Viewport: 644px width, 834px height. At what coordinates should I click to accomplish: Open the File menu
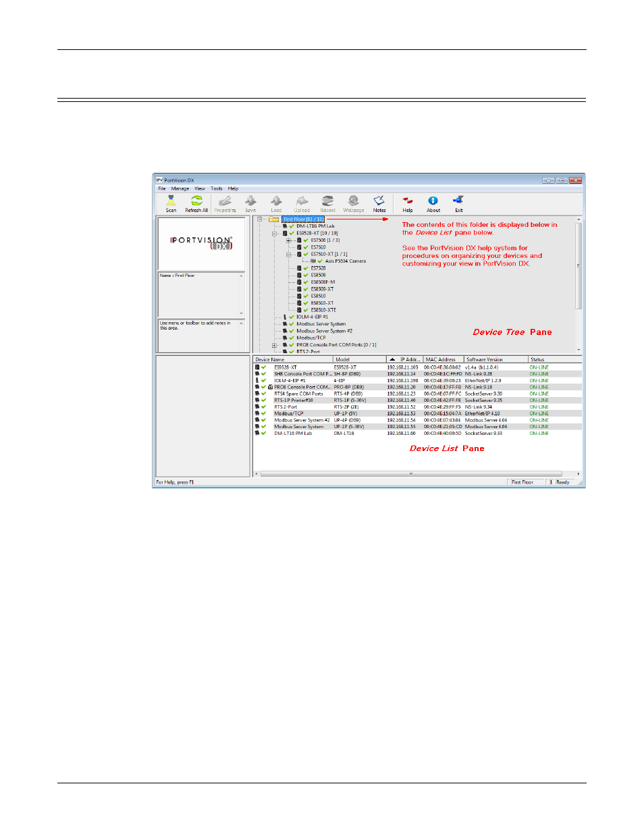coord(162,188)
